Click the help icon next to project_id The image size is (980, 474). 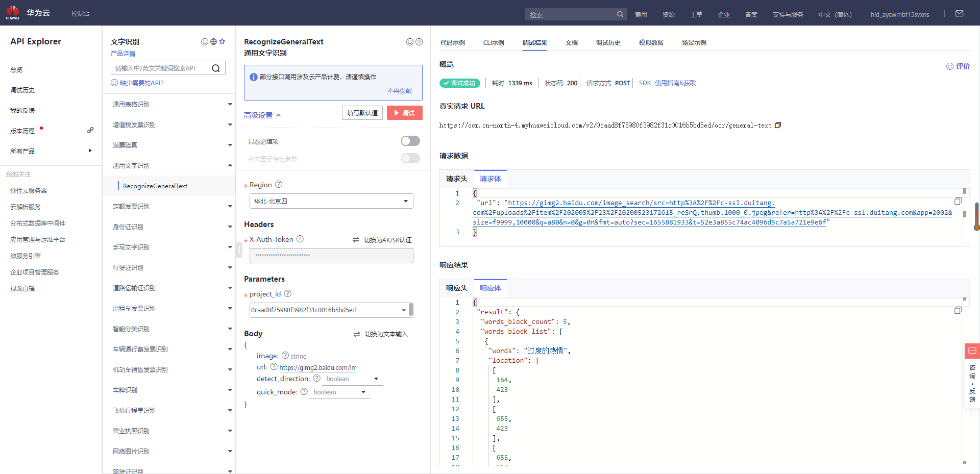pos(288,293)
